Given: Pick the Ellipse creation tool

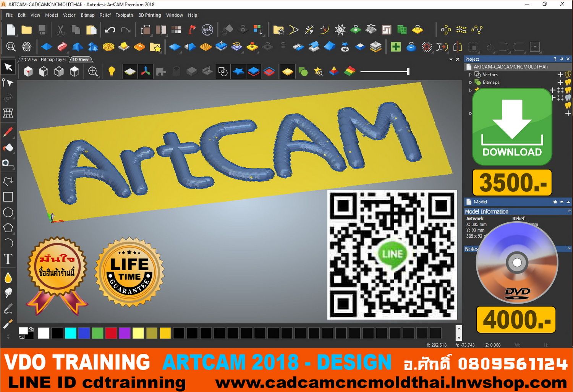Looking at the screenshot, I should point(8,212).
